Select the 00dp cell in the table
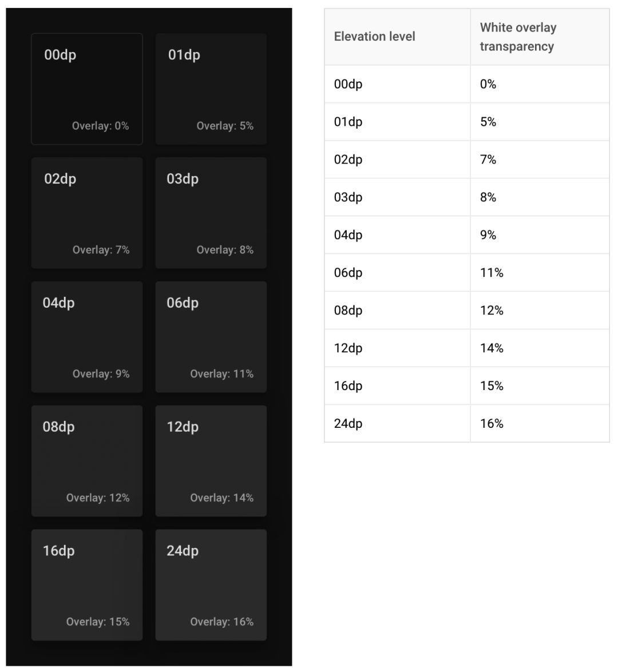The image size is (618, 672). 348,84
